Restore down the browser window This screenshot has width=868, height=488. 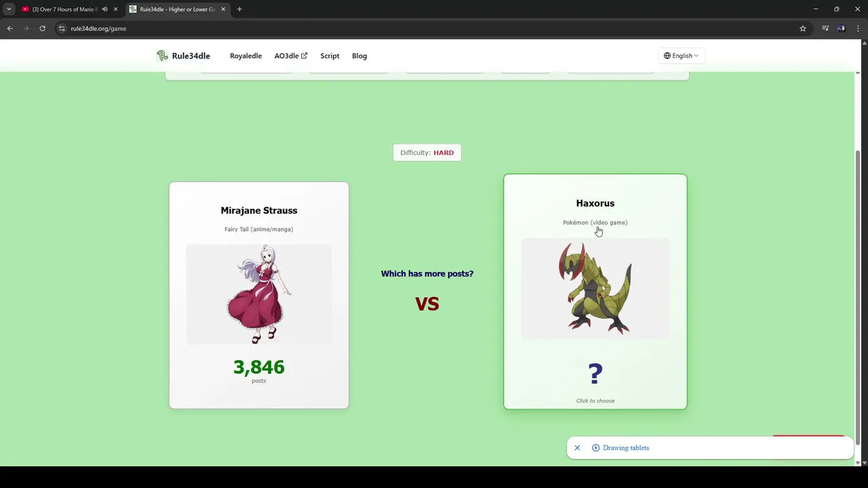click(837, 9)
